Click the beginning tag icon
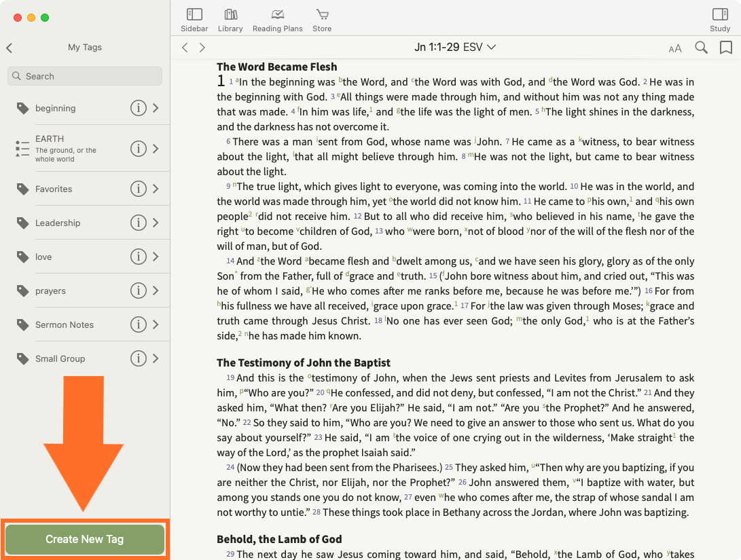741x560 pixels. click(x=22, y=108)
